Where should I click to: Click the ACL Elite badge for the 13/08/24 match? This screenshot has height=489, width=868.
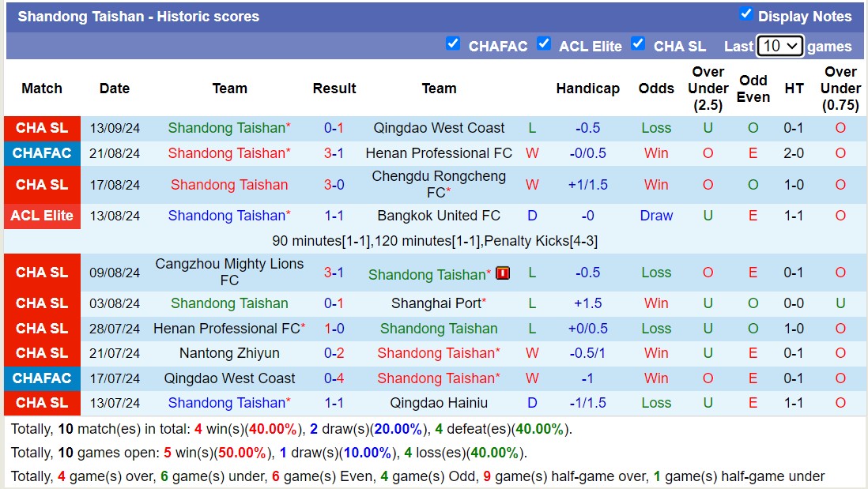pyautogui.click(x=41, y=216)
